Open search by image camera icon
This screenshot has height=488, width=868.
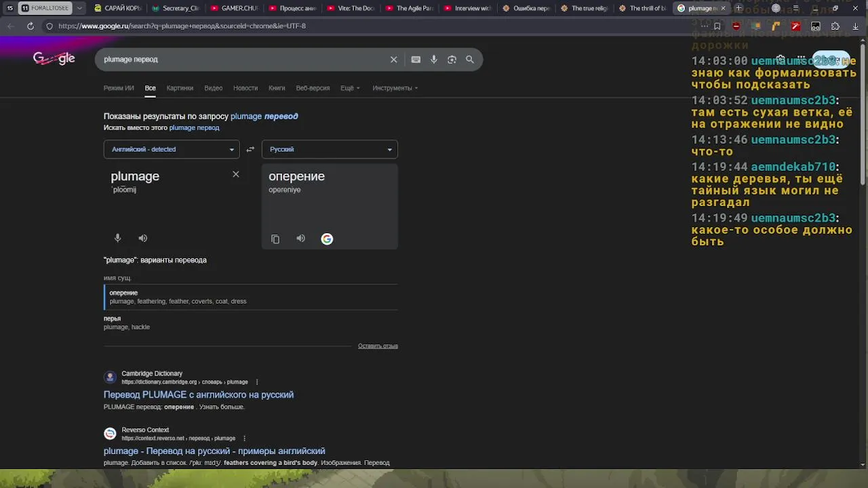[452, 60]
